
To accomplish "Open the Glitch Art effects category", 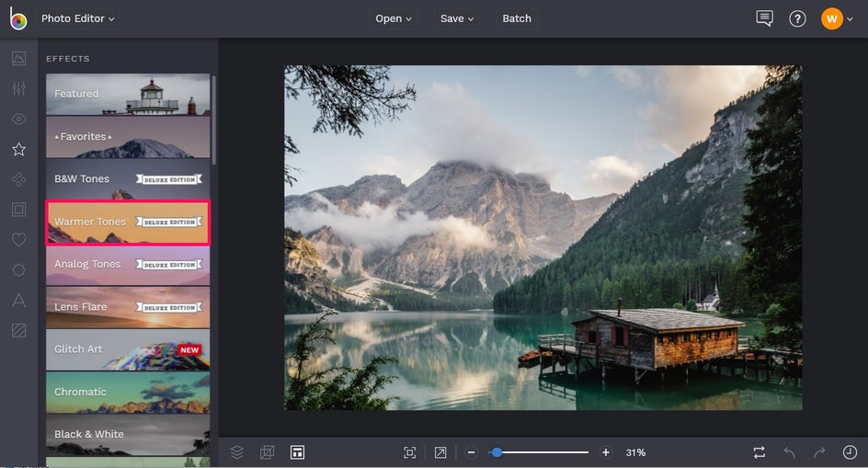I will pos(128,350).
